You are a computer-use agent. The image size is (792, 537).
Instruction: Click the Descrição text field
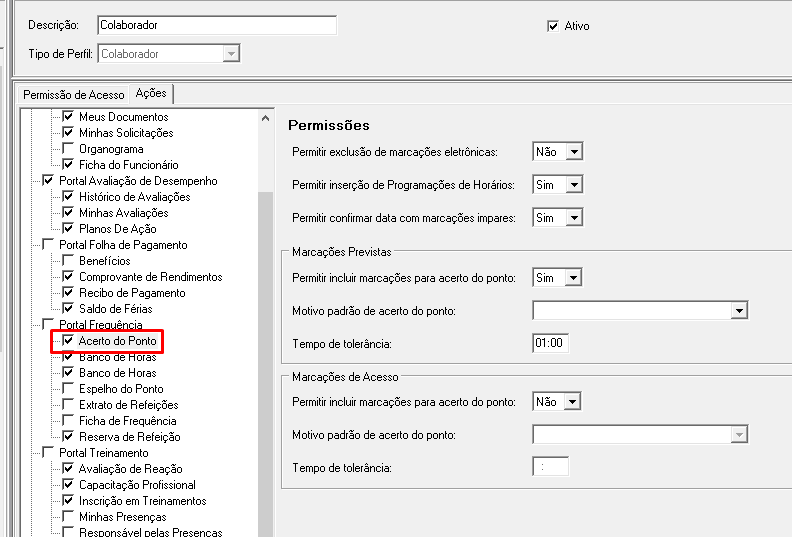[x=217, y=24]
